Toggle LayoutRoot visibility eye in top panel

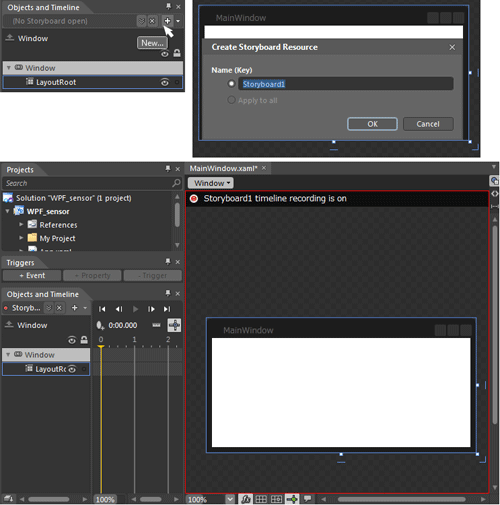click(x=165, y=82)
